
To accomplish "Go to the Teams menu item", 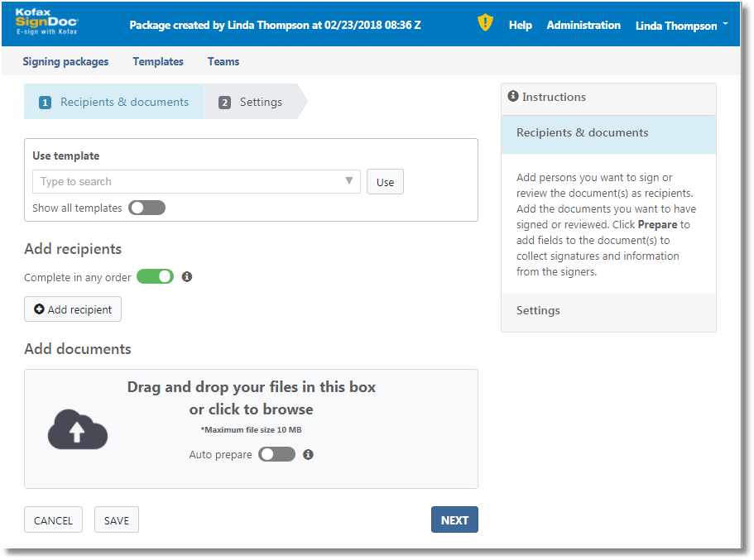I will click(223, 61).
